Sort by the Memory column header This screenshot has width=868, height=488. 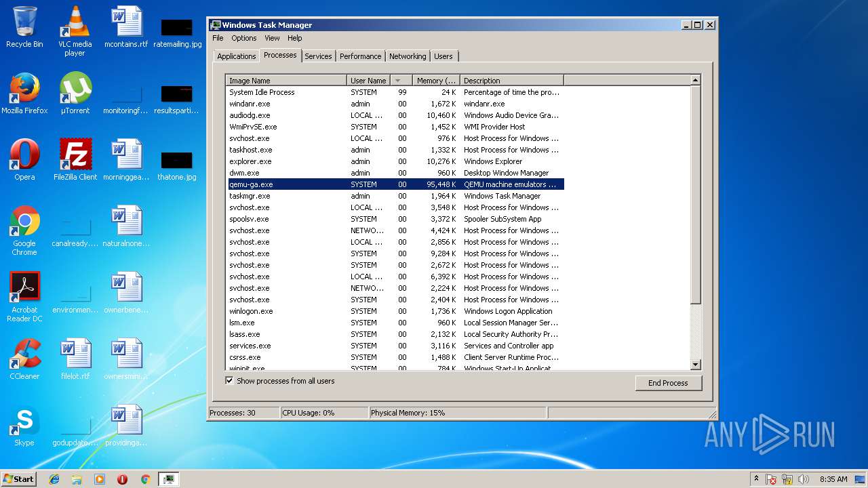click(436, 81)
